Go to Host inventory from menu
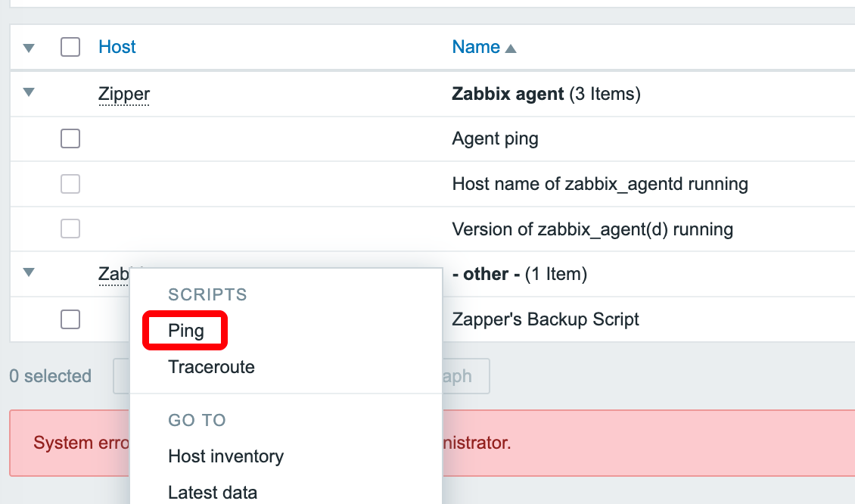Screen dimensions: 855x504 (225, 456)
